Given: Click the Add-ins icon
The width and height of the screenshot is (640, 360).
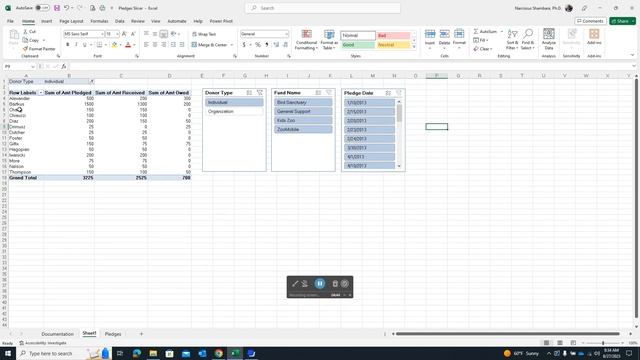Looking at the screenshot, I should click(594, 34).
